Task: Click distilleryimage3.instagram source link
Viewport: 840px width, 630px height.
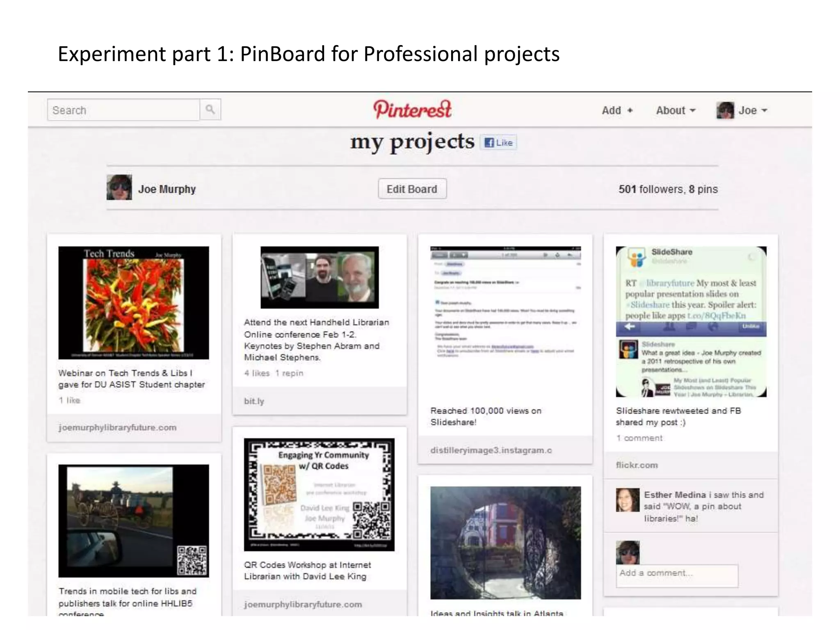Action: tap(491, 450)
